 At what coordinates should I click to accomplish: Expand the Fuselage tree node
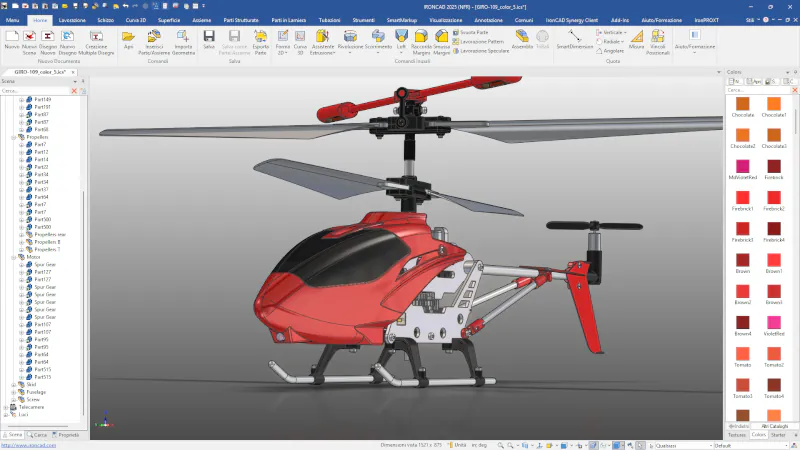[x=14, y=392]
